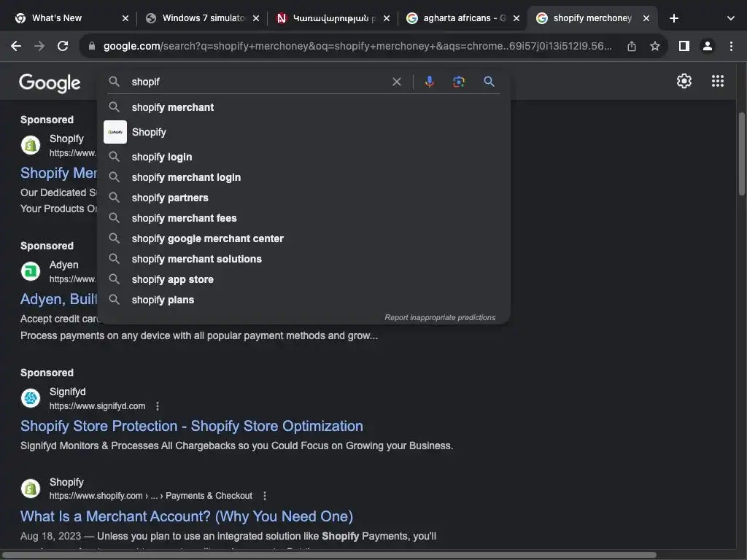747x560 pixels.
Task: Click the address bar URL
Action: tap(357, 46)
